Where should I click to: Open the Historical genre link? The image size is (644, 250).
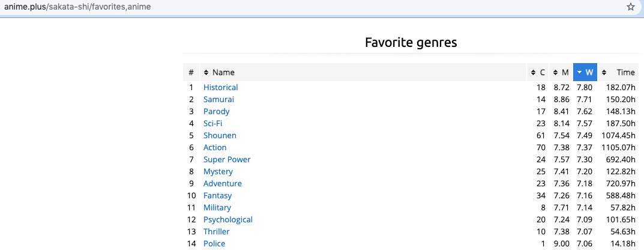pyautogui.click(x=220, y=88)
